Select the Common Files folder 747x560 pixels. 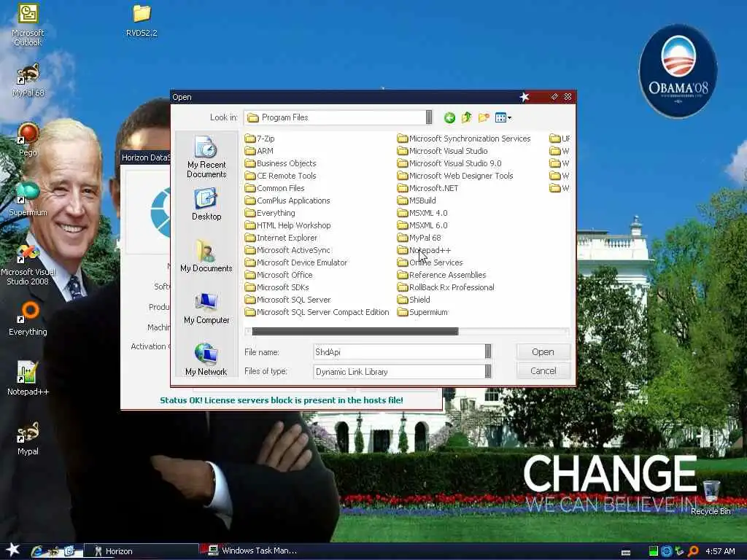click(275, 188)
